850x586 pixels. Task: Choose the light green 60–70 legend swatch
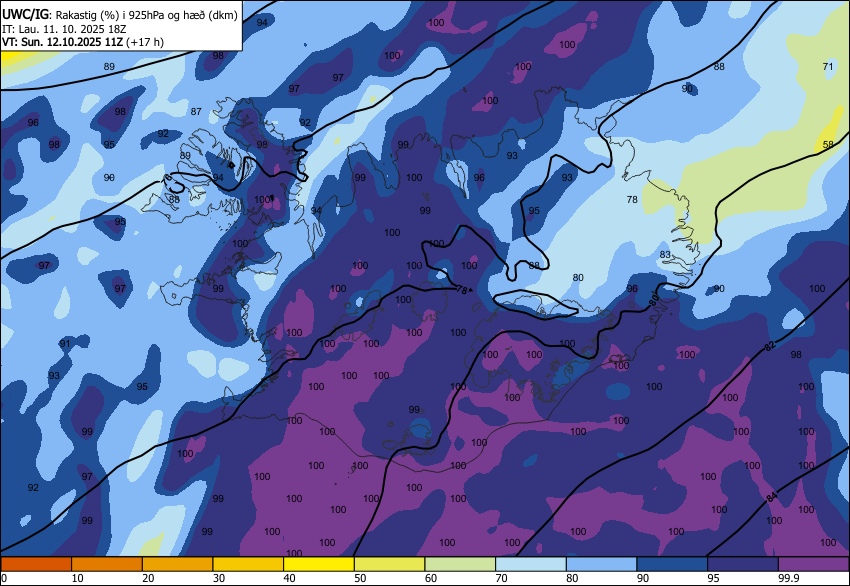pyautogui.click(x=460, y=564)
